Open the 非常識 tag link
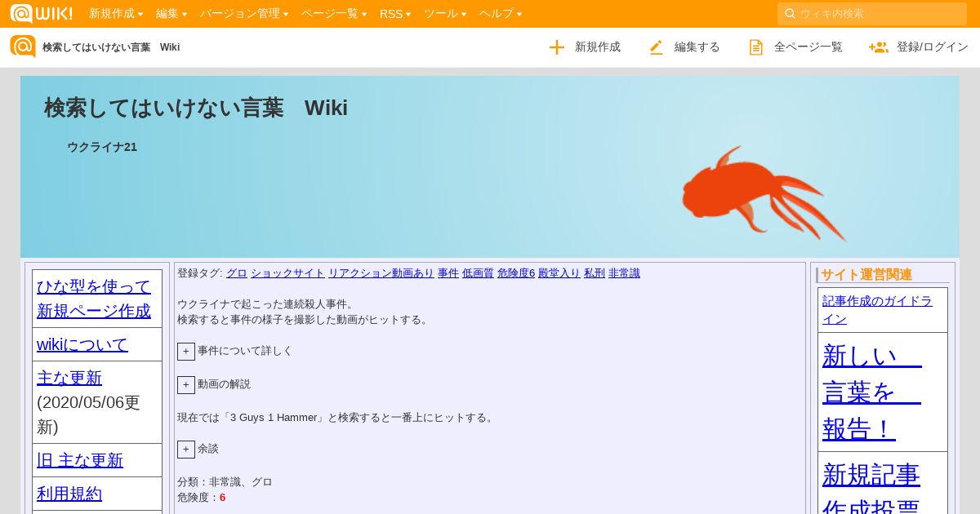The image size is (980, 514). click(x=624, y=273)
